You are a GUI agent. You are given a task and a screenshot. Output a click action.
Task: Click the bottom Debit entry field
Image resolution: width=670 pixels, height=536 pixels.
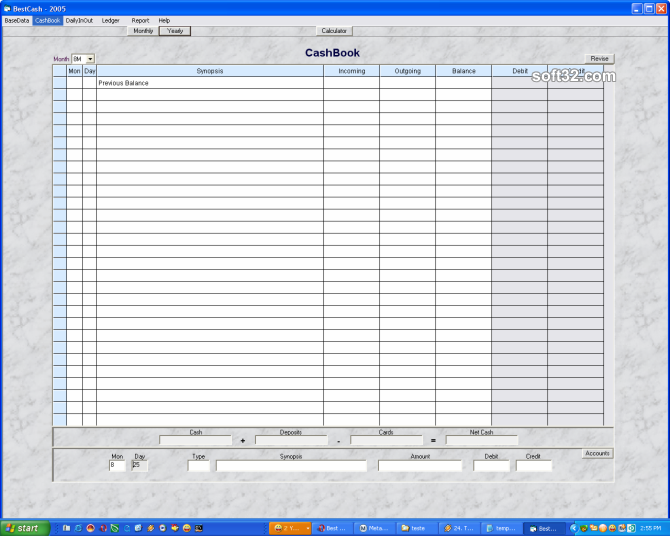click(491, 466)
